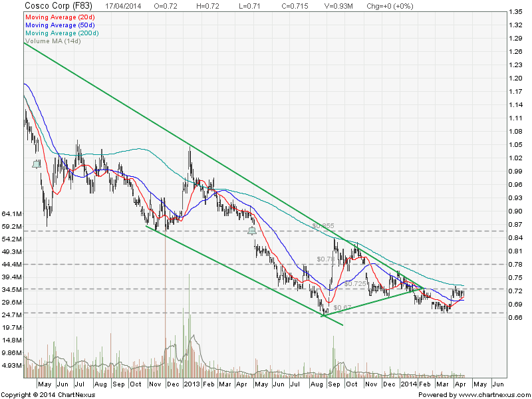Click the C=0.715 close value
This screenshot has height=399, width=532.
tap(295, 6)
